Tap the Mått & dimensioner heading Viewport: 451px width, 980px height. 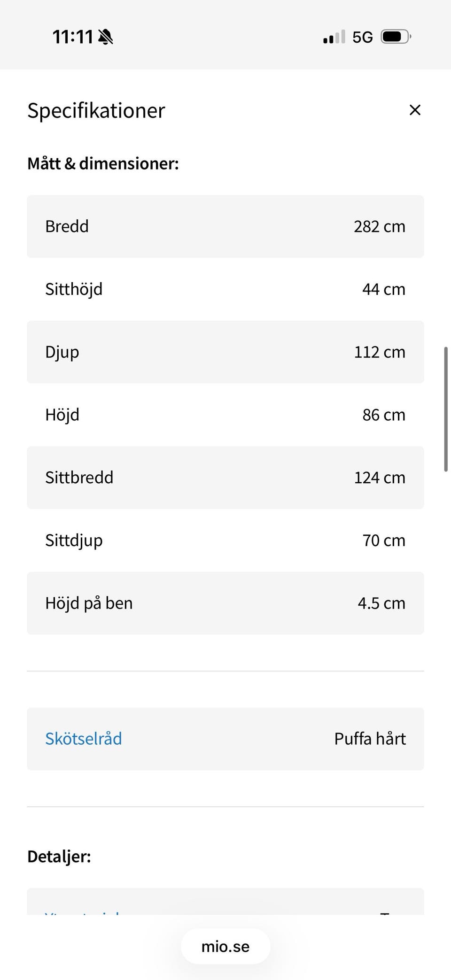pyautogui.click(x=103, y=163)
